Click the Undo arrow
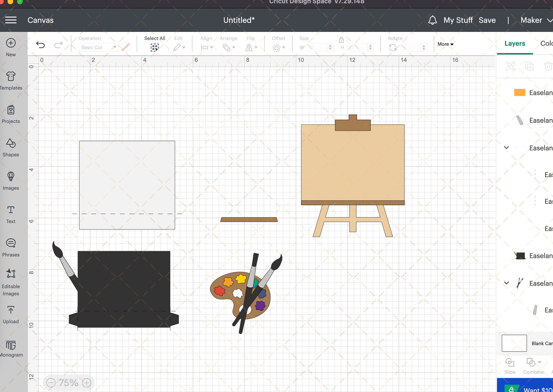The width and height of the screenshot is (553, 392). 40,45
